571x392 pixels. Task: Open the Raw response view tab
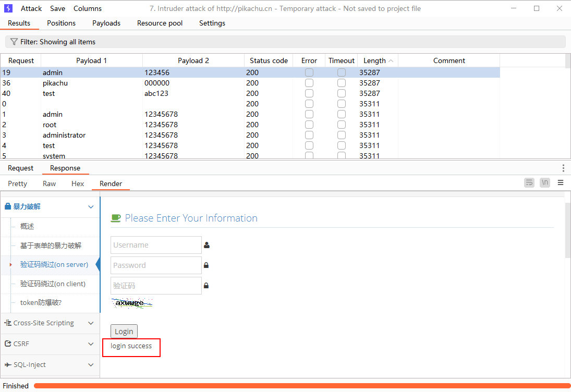tap(50, 183)
